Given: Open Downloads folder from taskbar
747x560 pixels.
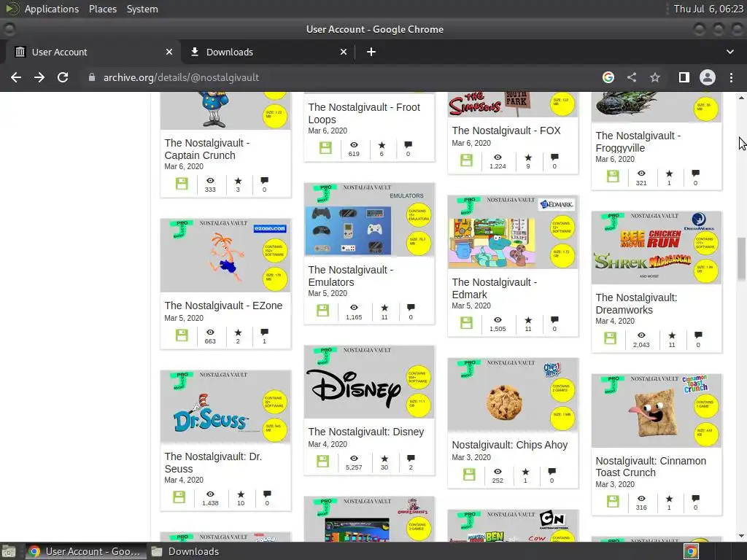Looking at the screenshot, I should click(x=186, y=551).
